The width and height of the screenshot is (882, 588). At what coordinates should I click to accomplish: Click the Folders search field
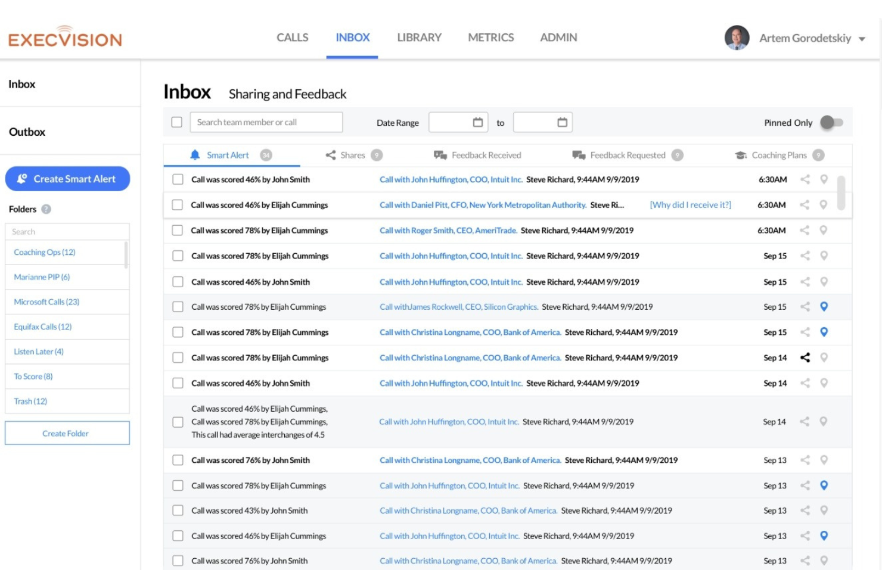pyautogui.click(x=67, y=232)
